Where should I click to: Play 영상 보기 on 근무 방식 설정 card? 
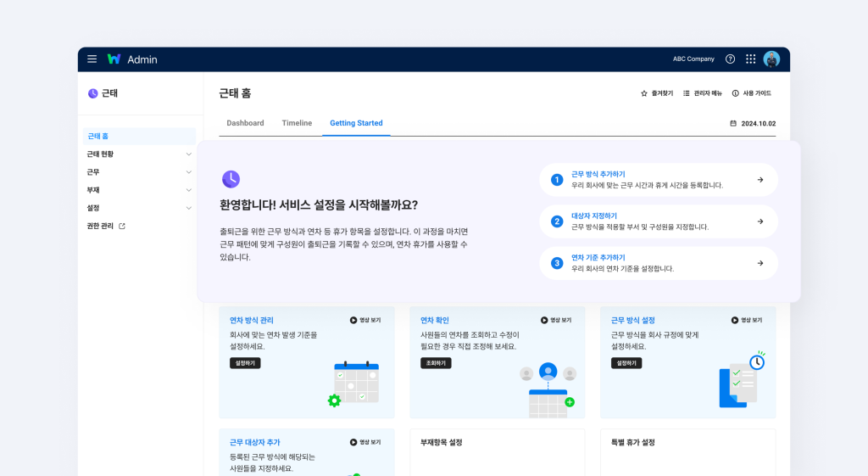pyautogui.click(x=747, y=320)
